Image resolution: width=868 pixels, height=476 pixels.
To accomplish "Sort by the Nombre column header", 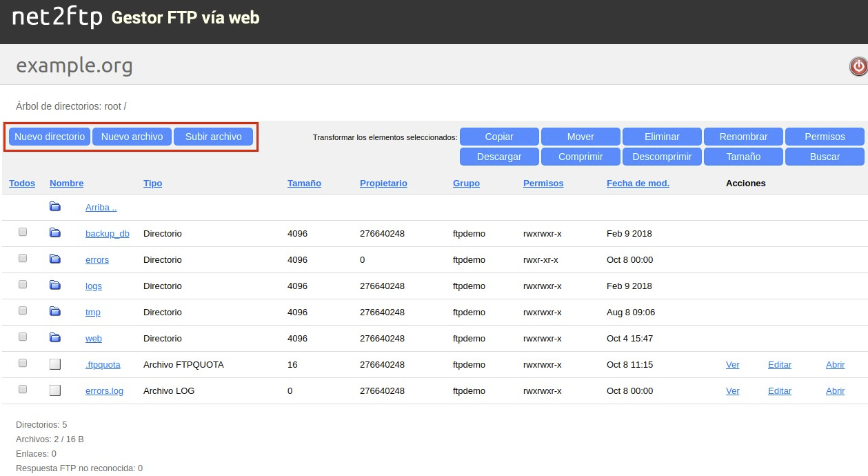I will coord(66,183).
